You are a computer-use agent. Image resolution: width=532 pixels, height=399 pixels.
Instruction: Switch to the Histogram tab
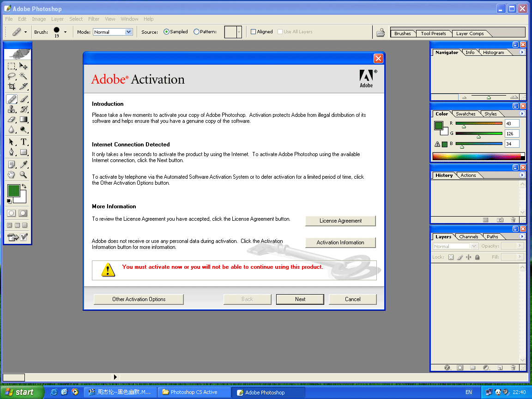[493, 53]
